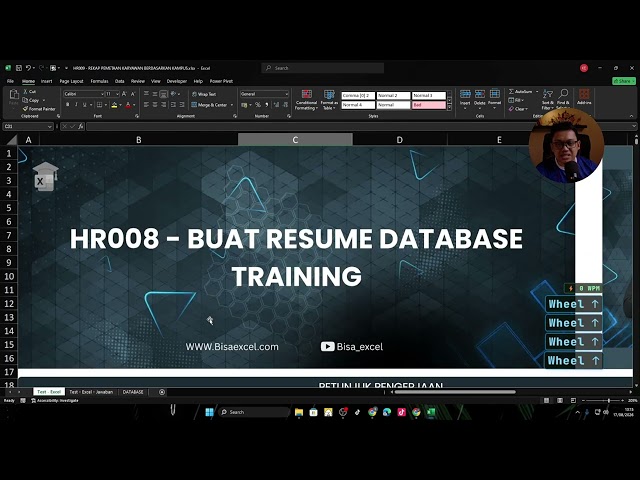Toggle italic formatting
This screenshot has height=480, width=640.
76,105
